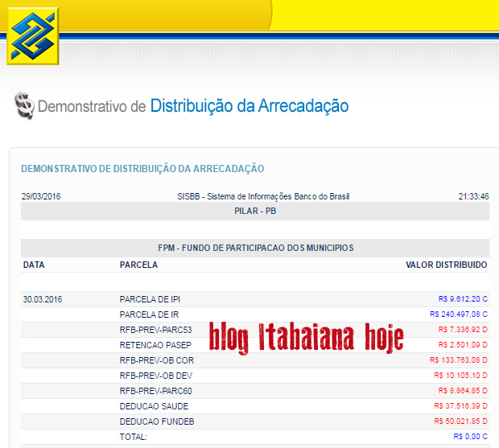Click the value R$ 2.501,09 D
The width and height of the screenshot is (499, 448).
pyautogui.click(x=463, y=345)
